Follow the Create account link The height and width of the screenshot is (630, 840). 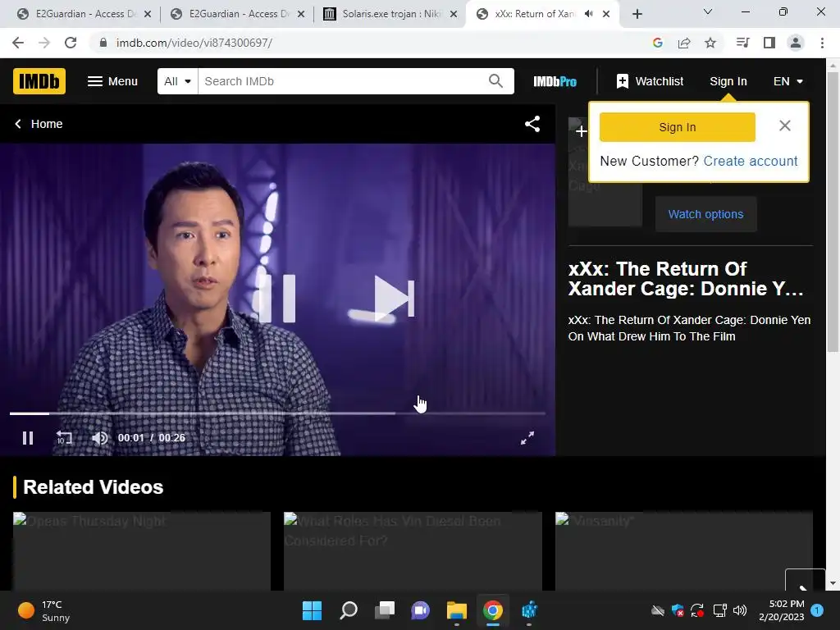pyautogui.click(x=751, y=161)
